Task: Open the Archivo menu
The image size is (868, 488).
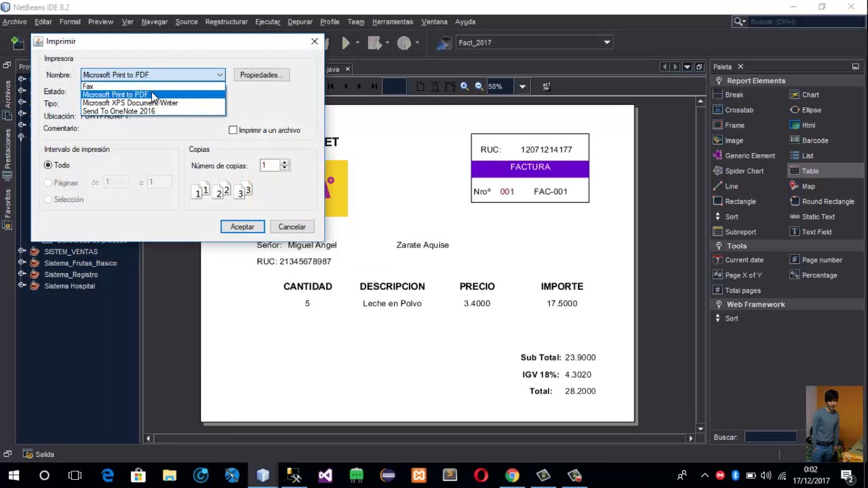Action: coord(14,22)
